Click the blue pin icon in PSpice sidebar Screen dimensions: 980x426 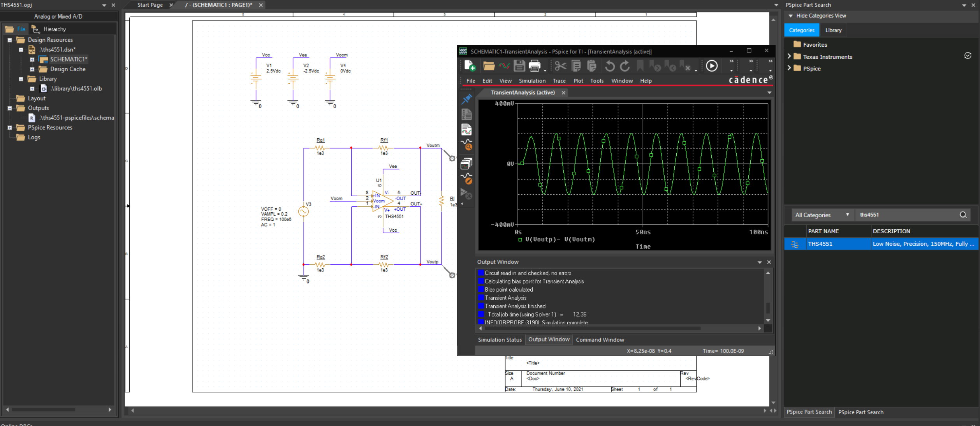pos(466,99)
